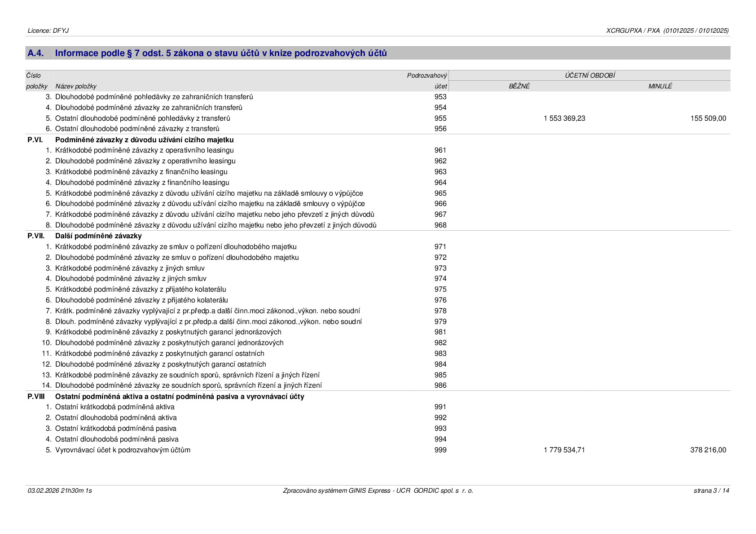Click Licence: DFYJ header text
The height and width of the screenshot is (534, 756).
click(x=48, y=31)
